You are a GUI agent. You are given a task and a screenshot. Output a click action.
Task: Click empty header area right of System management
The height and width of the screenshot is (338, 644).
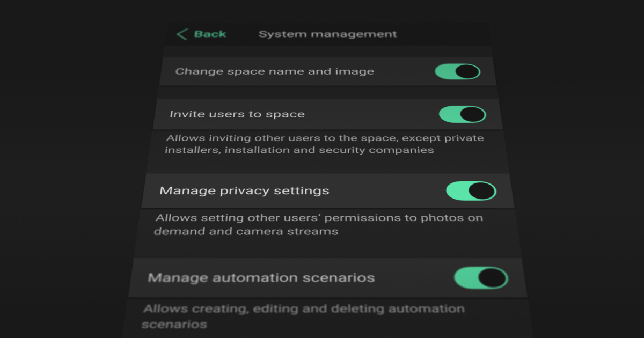(445, 34)
